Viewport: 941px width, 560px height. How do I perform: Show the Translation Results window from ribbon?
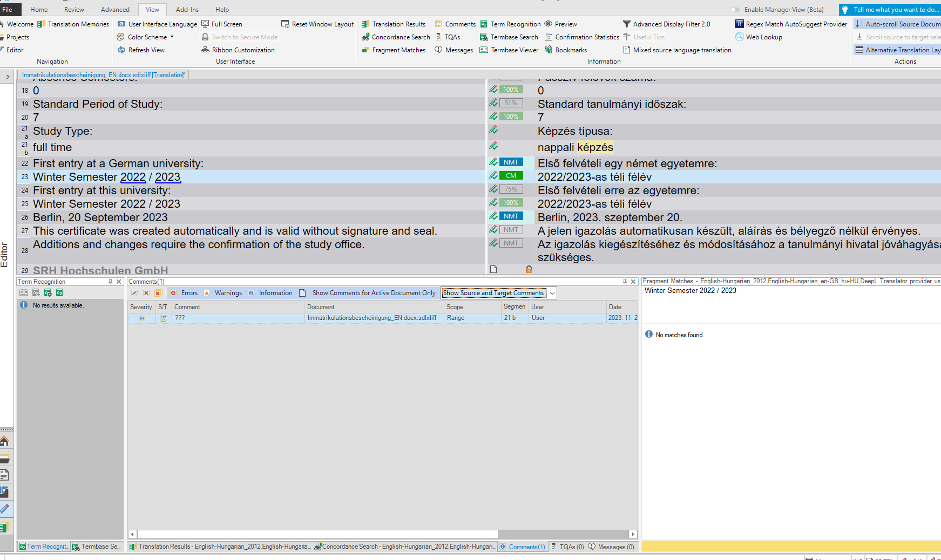[x=394, y=24]
